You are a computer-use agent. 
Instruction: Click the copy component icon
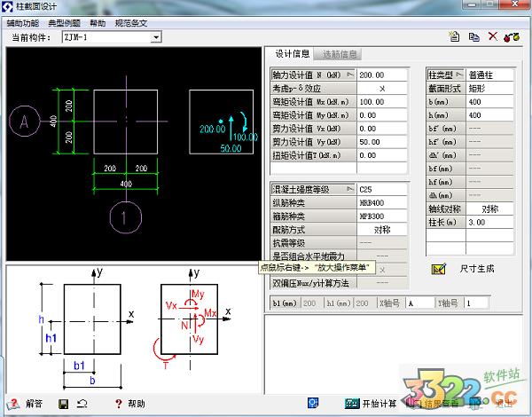pyautogui.click(x=473, y=36)
